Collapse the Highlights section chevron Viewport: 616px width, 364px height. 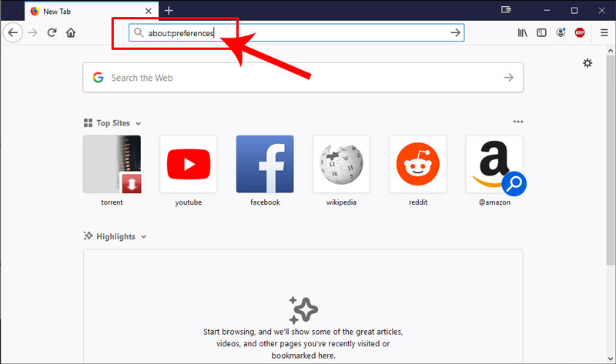pos(144,237)
